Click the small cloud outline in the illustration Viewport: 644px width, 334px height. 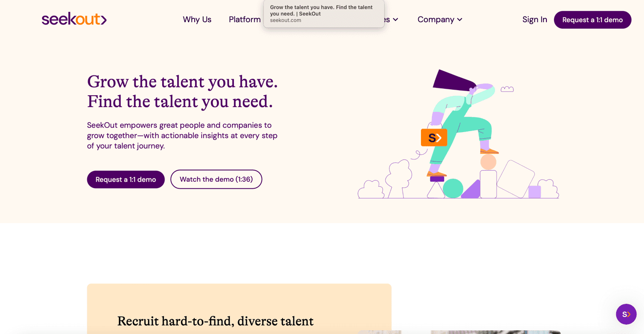point(507,89)
